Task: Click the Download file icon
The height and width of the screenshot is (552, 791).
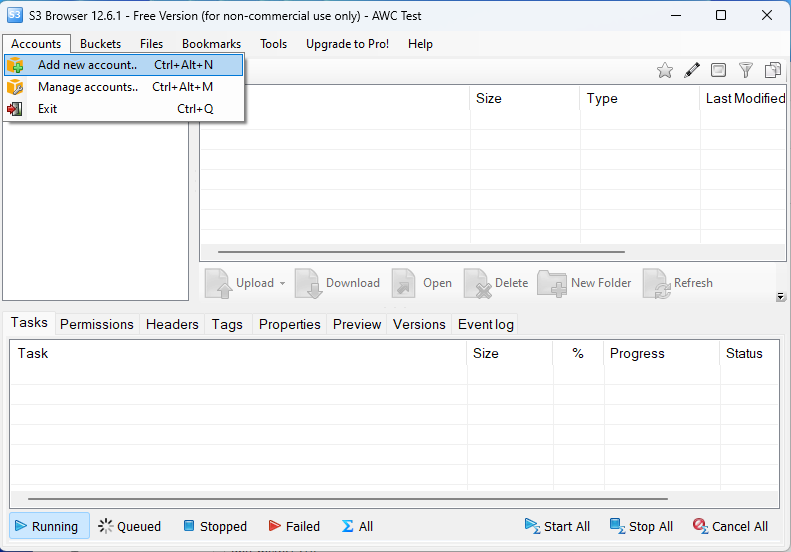Action: coord(309,284)
